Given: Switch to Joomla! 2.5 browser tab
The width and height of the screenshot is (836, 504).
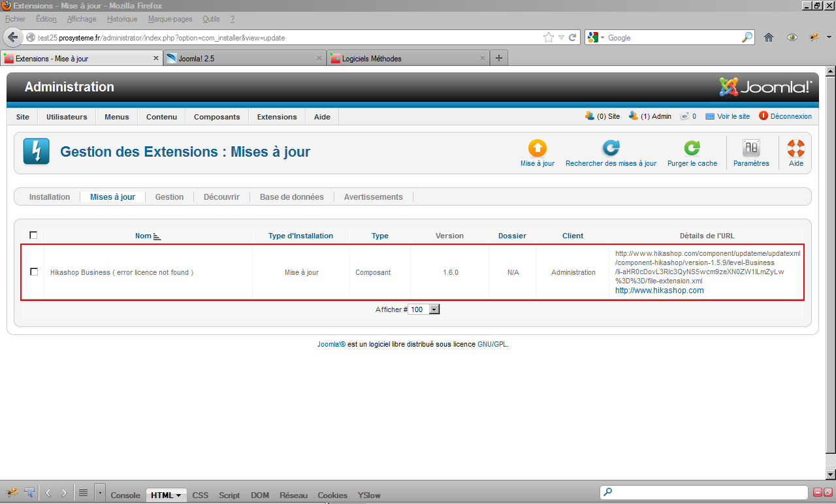Looking at the screenshot, I should tap(244, 58).
